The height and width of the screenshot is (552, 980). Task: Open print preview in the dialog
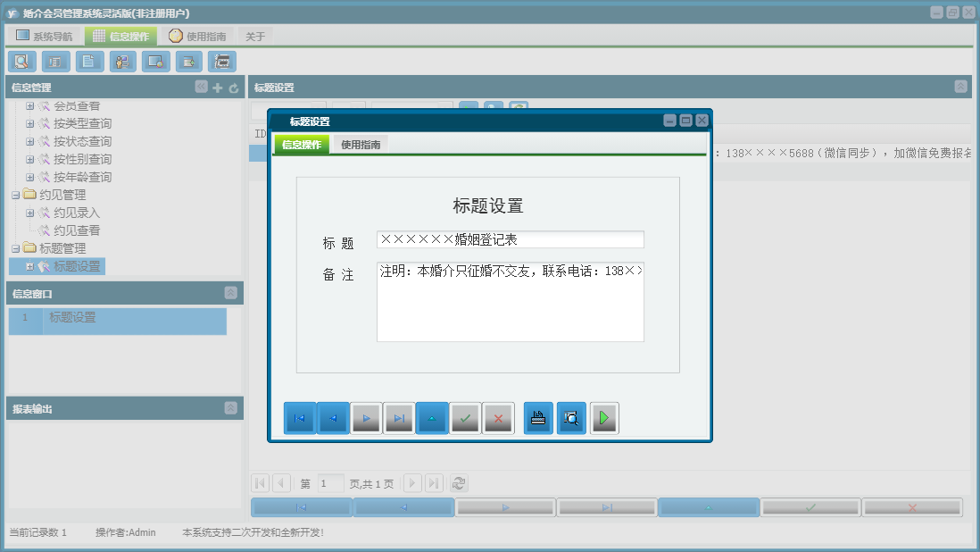point(571,417)
